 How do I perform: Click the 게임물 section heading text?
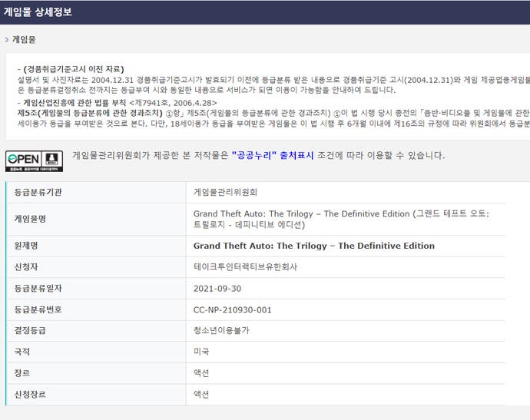24,39
